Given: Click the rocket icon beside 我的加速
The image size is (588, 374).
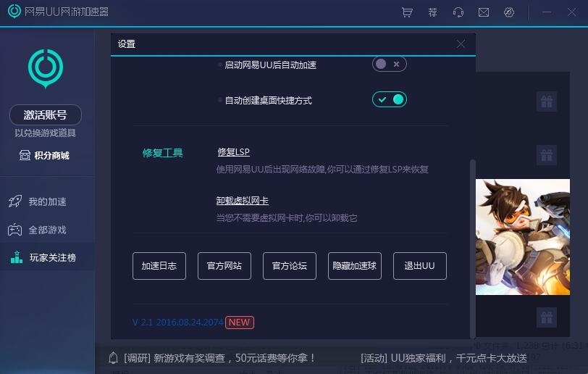Looking at the screenshot, I should [15, 201].
